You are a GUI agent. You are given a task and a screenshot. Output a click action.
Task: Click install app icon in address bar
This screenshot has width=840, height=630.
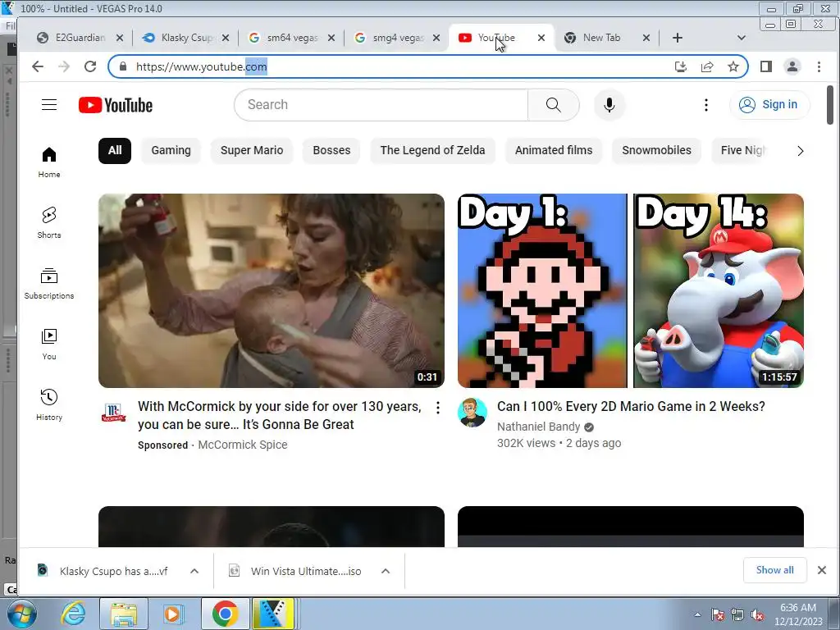[681, 66]
